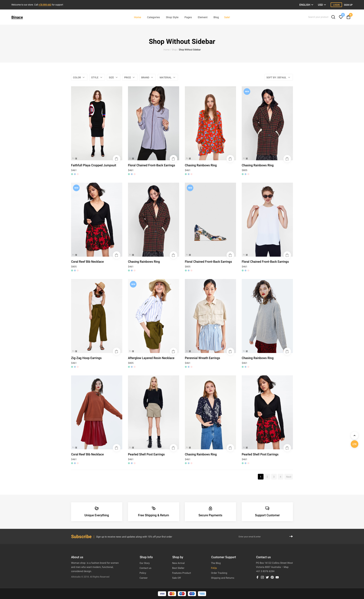Screen dimensions: 364x599
Task: Open the Facebook social icon in footer
Action: (x=257, y=577)
